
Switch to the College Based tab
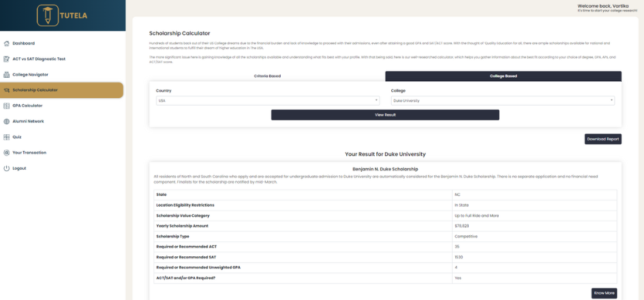click(503, 76)
